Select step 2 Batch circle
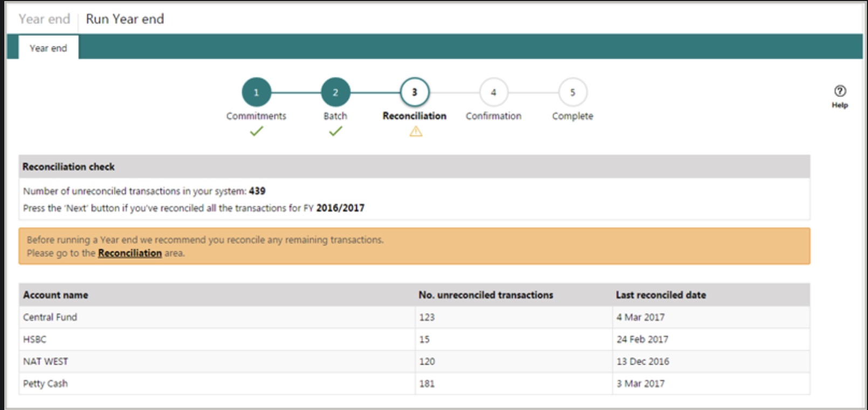868x410 pixels. [x=335, y=92]
